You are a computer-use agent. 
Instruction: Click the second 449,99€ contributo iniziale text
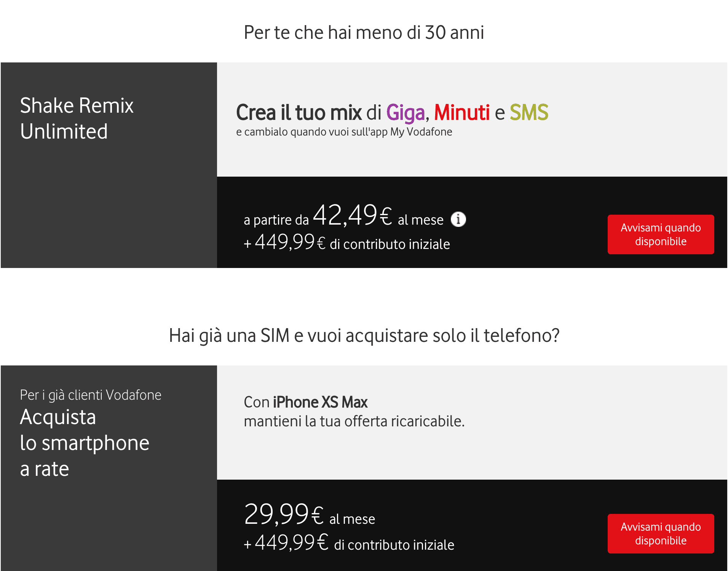coord(349,543)
